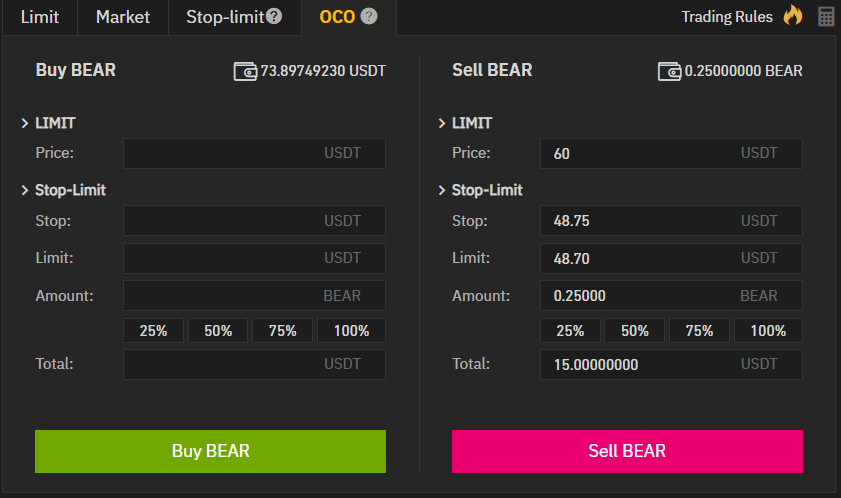Select 100% amount on the sell side
This screenshot has width=841, height=498.
(768, 331)
